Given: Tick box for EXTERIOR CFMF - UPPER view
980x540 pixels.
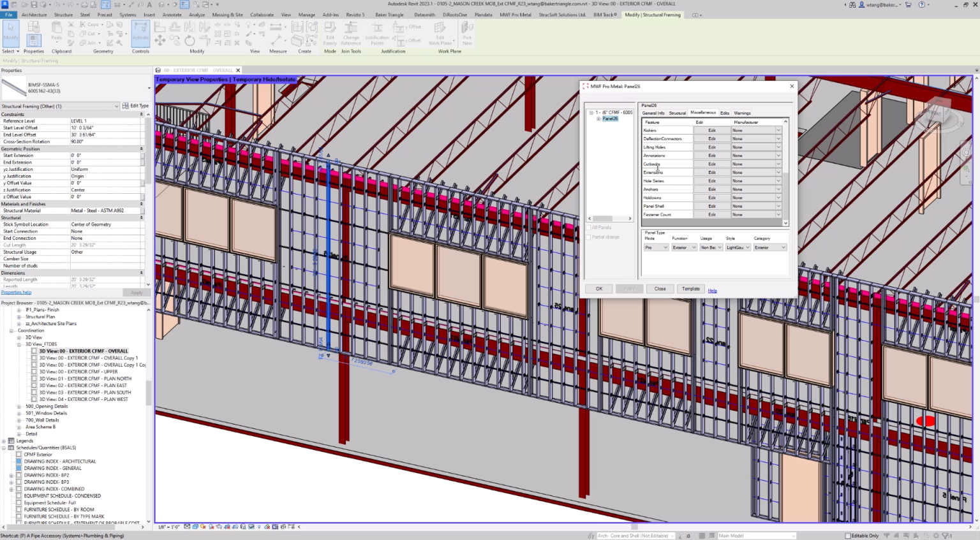Looking at the screenshot, I should [x=34, y=372].
